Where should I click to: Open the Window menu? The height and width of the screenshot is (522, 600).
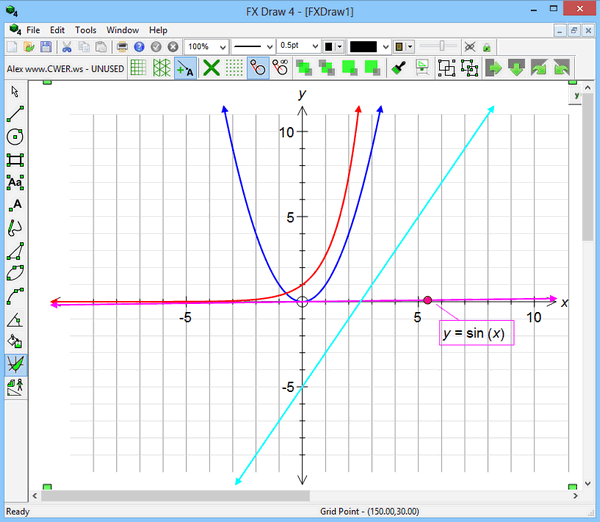pos(122,31)
